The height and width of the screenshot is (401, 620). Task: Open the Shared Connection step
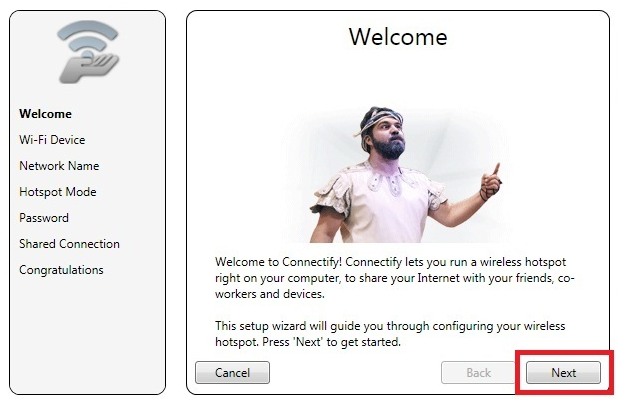pyautogui.click(x=70, y=244)
